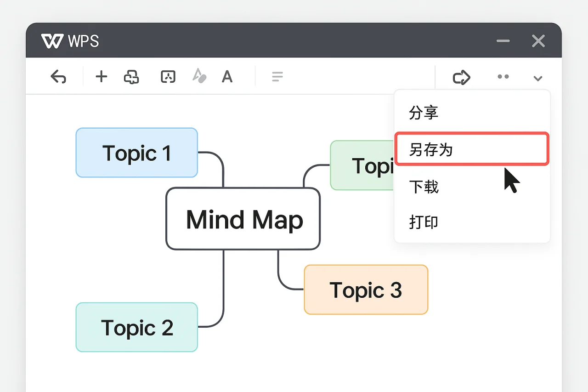The width and height of the screenshot is (588, 392).
Task: Collapse the menu with the chevron arrow
Action: pyautogui.click(x=538, y=78)
